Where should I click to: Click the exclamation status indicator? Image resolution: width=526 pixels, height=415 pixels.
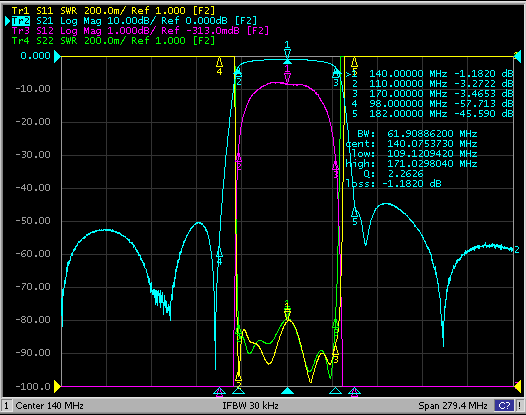(519, 405)
